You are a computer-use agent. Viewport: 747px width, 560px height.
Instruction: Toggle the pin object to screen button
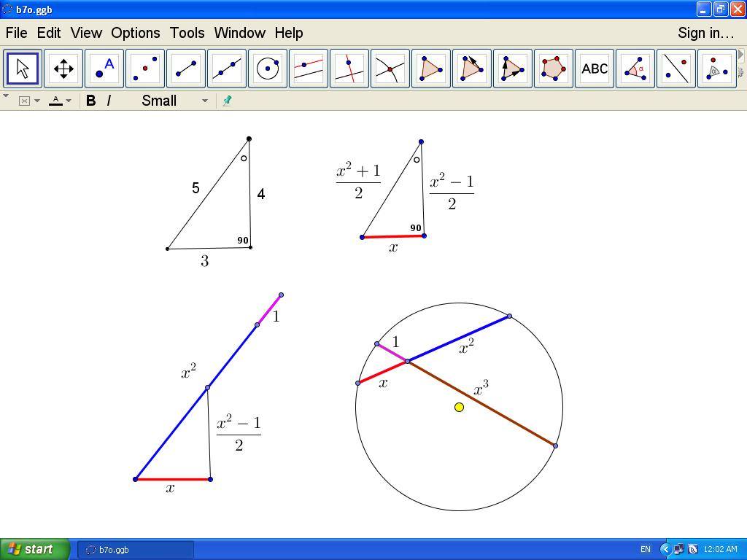coord(227,101)
